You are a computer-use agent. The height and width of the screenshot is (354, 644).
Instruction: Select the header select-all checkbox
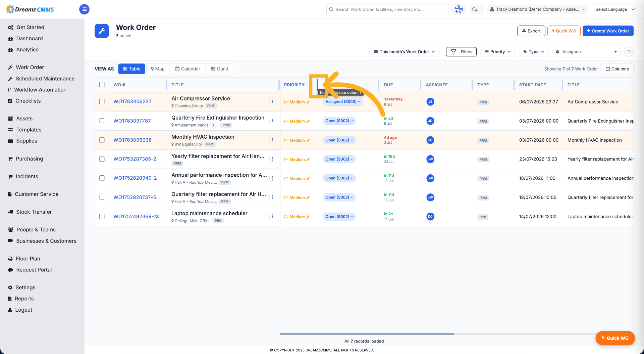pos(102,85)
